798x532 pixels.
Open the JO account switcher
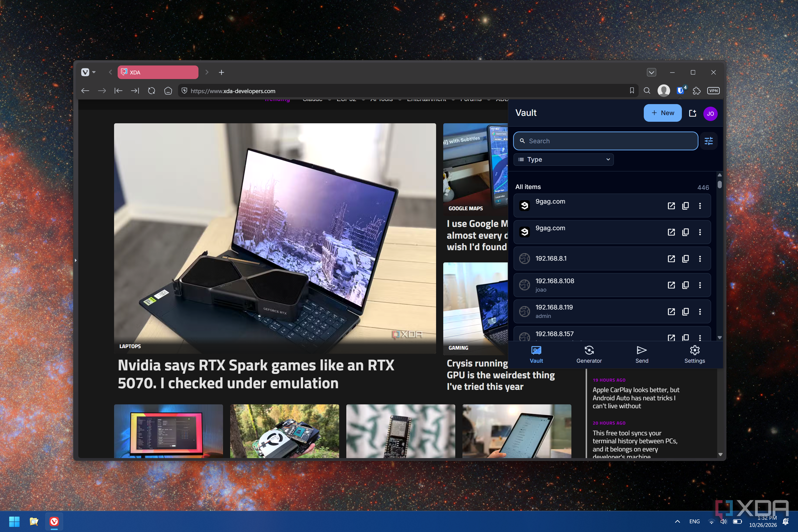[x=710, y=114]
